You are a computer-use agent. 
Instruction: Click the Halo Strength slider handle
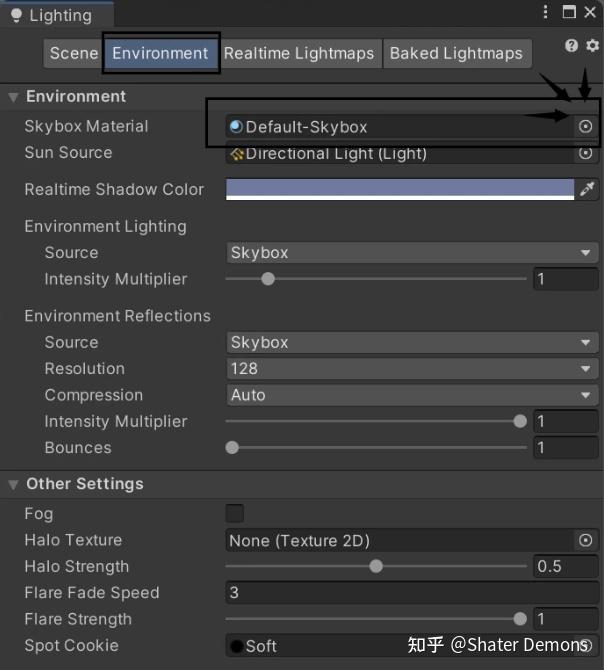pos(376,566)
